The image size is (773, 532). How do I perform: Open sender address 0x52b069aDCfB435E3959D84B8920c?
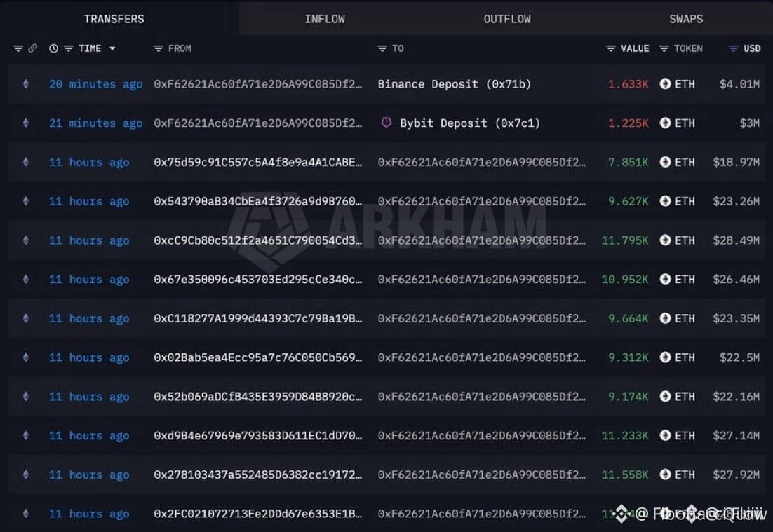pos(258,397)
